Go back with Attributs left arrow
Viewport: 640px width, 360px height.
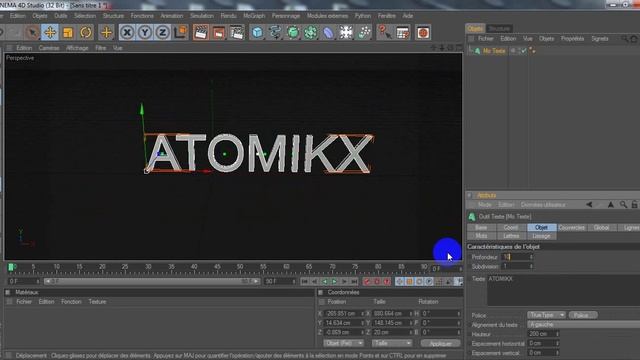point(589,204)
